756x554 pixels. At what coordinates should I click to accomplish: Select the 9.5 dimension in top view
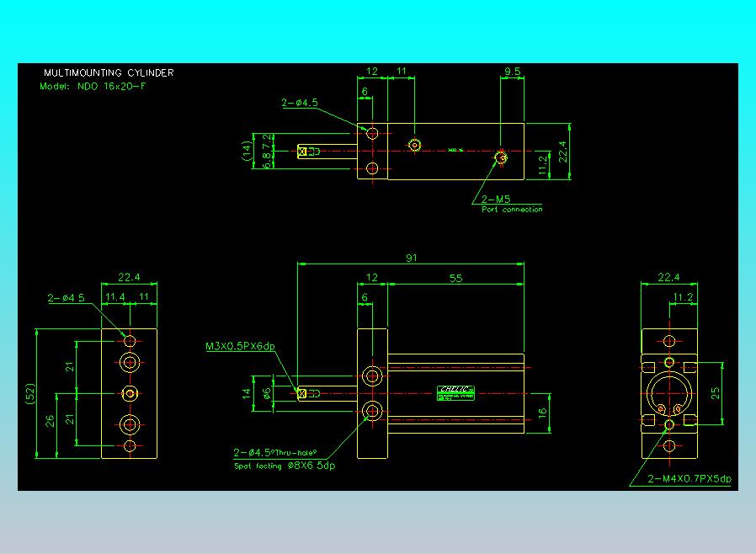512,72
